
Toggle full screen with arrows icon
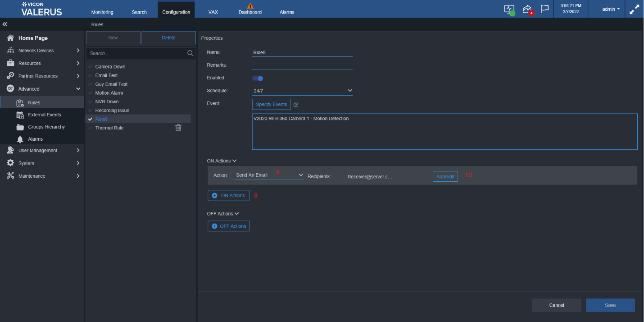point(634,9)
